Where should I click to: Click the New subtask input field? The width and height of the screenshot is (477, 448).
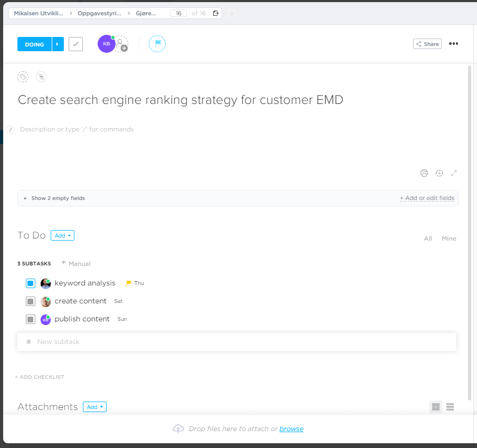pos(237,342)
